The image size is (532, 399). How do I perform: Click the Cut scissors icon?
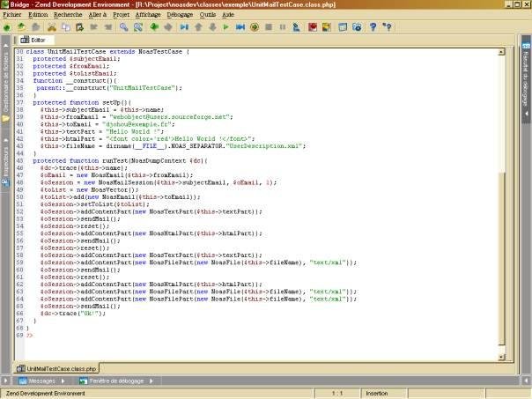tap(52, 27)
